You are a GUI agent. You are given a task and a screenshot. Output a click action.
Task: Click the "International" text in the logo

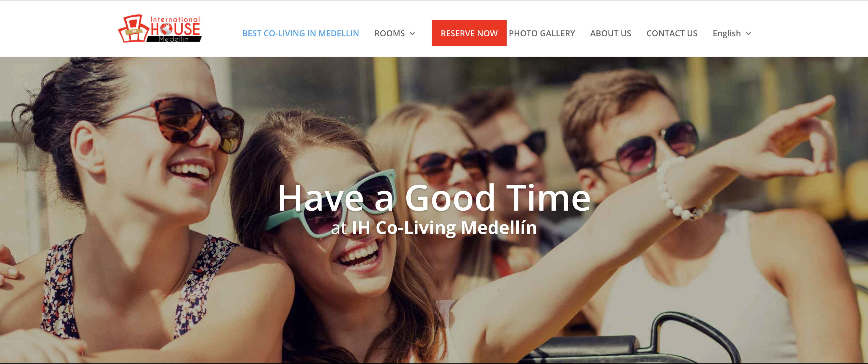point(175,19)
